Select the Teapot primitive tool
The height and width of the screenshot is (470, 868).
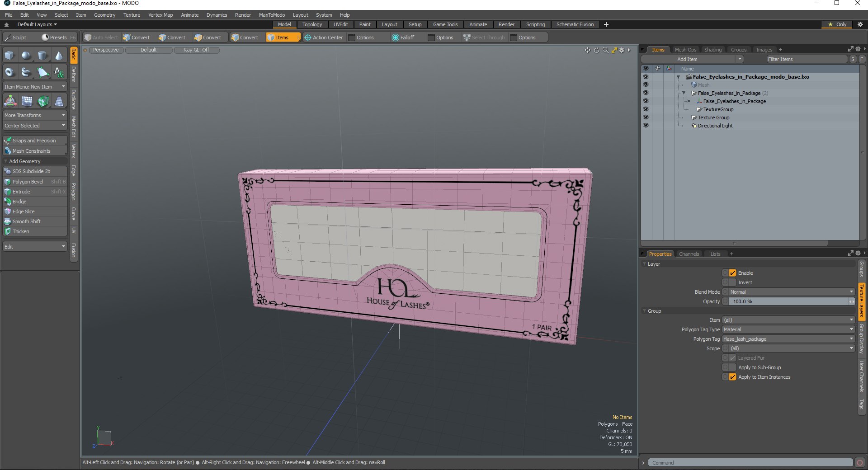[x=26, y=72]
